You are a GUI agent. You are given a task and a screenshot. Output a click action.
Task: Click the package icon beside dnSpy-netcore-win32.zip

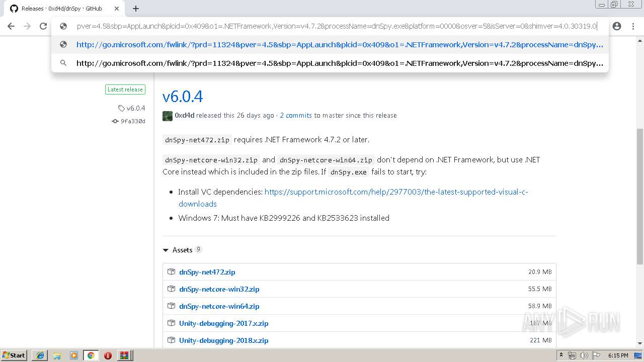click(x=171, y=289)
